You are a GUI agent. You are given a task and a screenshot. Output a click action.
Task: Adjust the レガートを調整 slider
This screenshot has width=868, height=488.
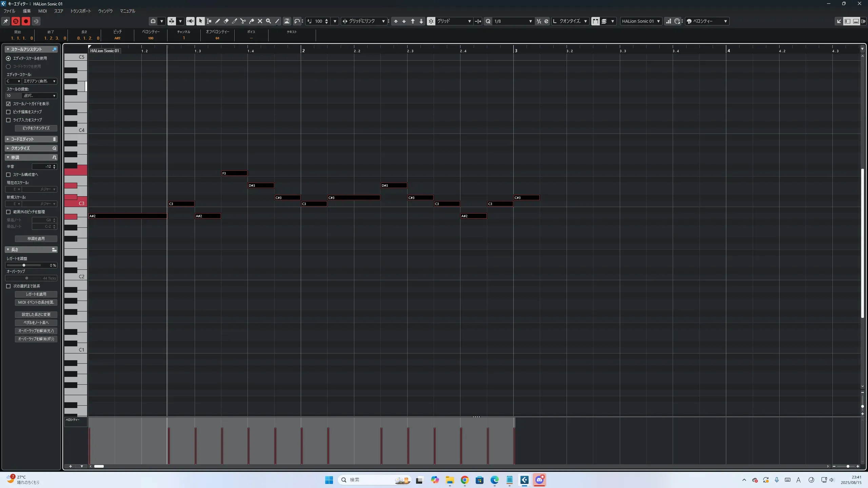(x=24, y=265)
